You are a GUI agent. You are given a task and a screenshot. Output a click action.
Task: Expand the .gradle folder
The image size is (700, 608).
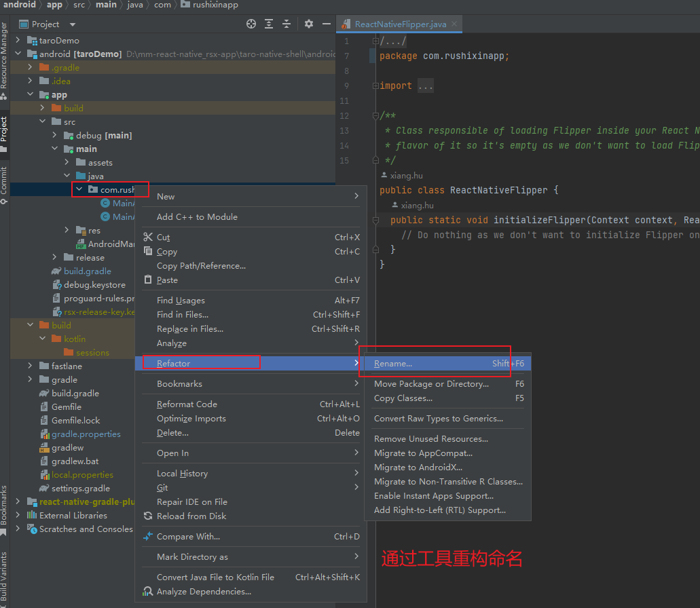[30, 67]
